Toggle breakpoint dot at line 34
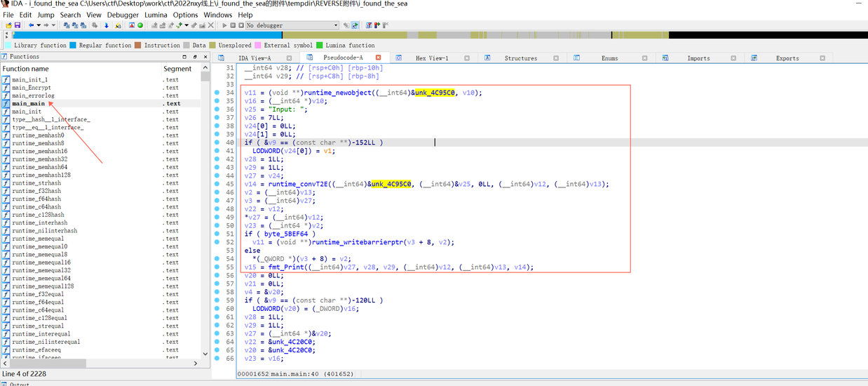This screenshot has width=868, height=386. pos(217,93)
